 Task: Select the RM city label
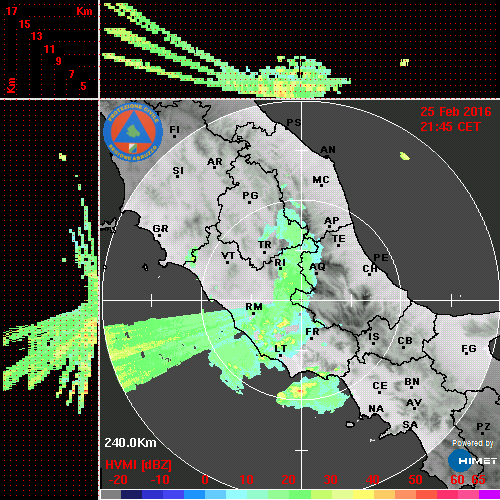pyautogui.click(x=254, y=306)
